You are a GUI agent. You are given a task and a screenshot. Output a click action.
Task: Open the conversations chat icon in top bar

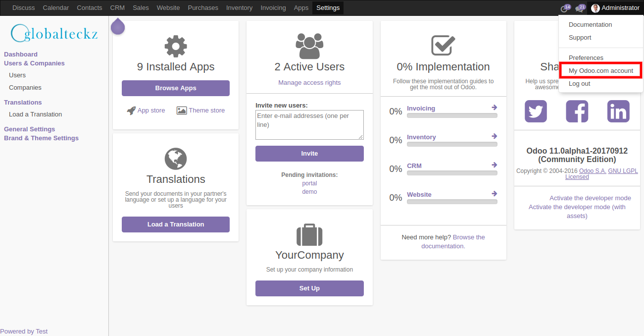pyautogui.click(x=580, y=8)
